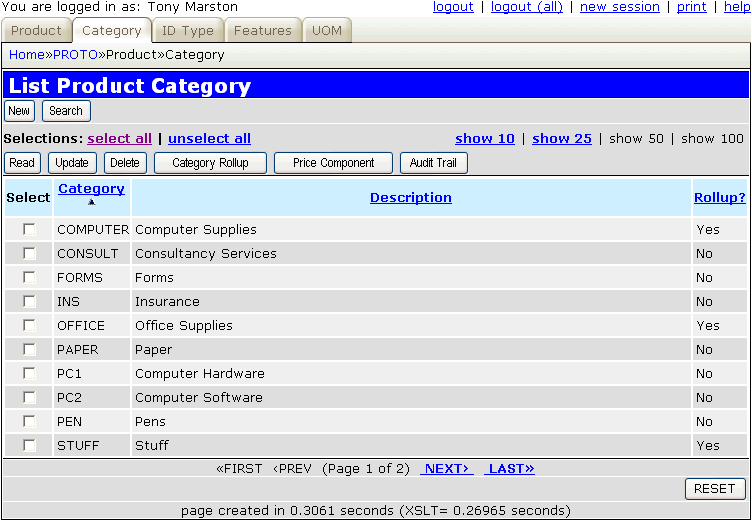Go to NEXT page of results
752x521 pixels.
445,468
